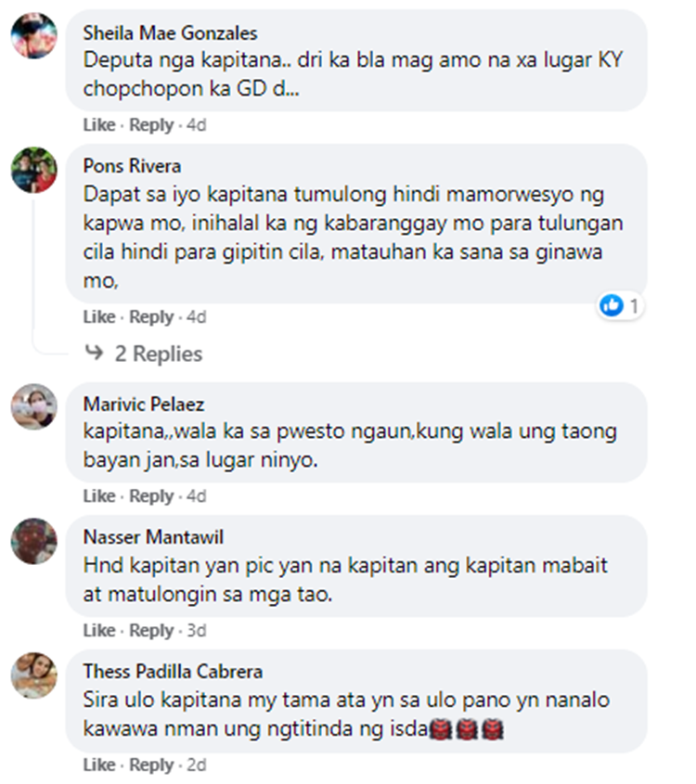
Task: Click the reply arrow icon beside 2 Replies
Action: tap(94, 353)
